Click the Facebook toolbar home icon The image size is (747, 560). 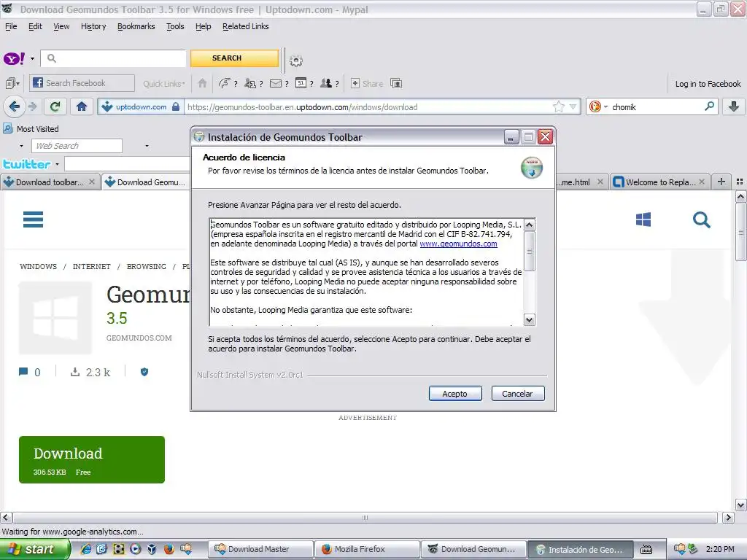pyautogui.click(x=202, y=83)
